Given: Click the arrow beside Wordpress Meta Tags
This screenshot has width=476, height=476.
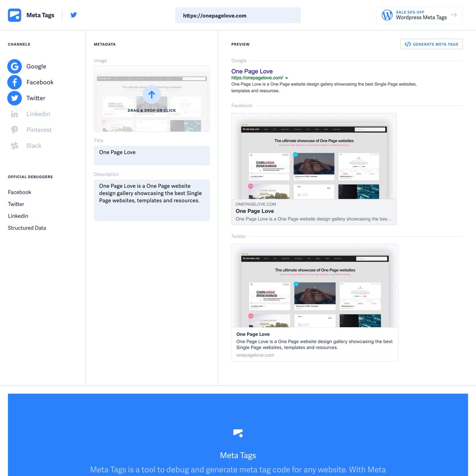Looking at the screenshot, I should pyautogui.click(x=454, y=15).
